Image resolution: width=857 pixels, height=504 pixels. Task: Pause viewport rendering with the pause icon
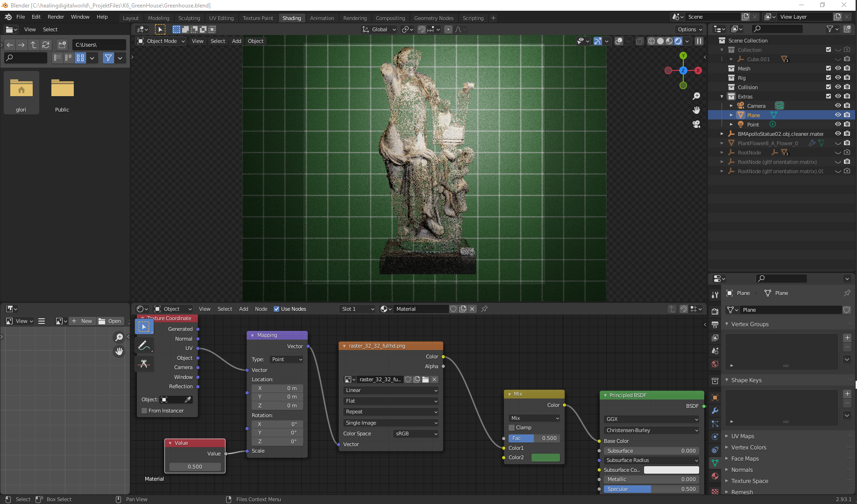pyautogui.click(x=699, y=41)
